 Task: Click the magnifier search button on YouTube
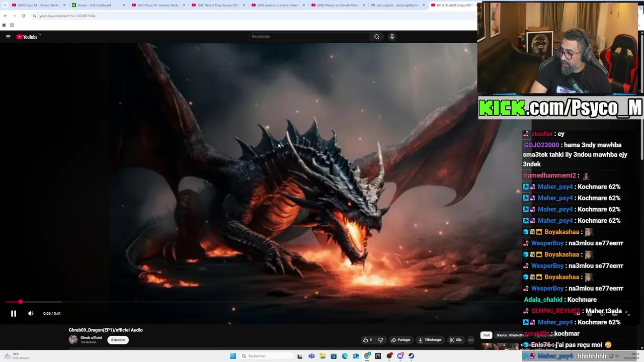click(x=376, y=37)
